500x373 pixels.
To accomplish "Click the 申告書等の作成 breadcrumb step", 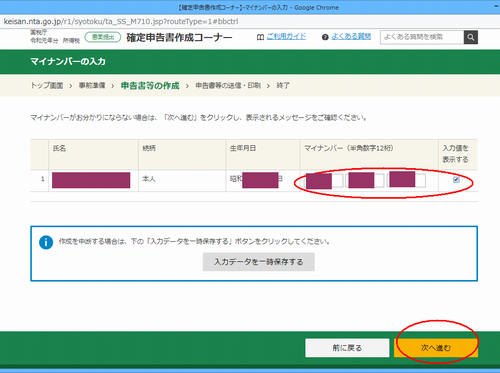I will click(150, 86).
